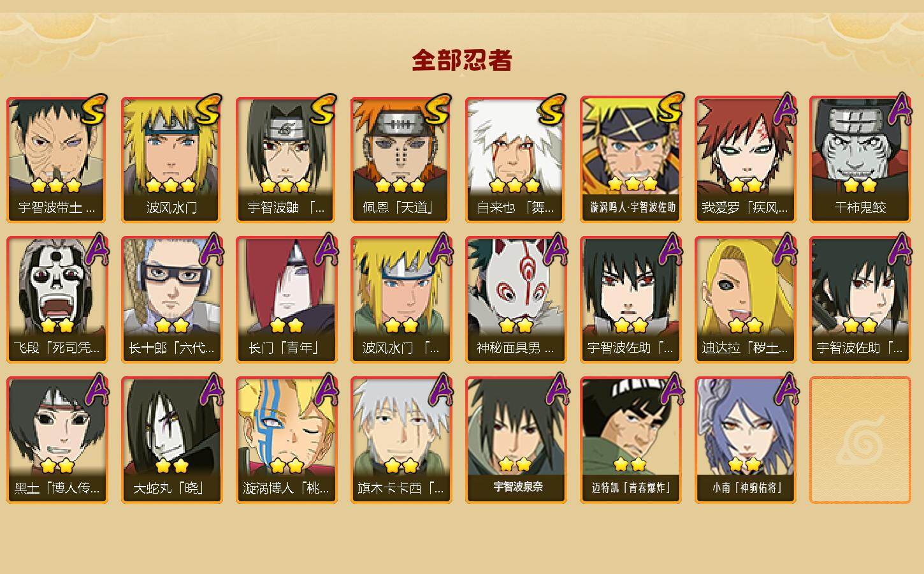Click the S rank badge on 自来也 card
The image size is (924, 574).
click(x=553, y=110)
